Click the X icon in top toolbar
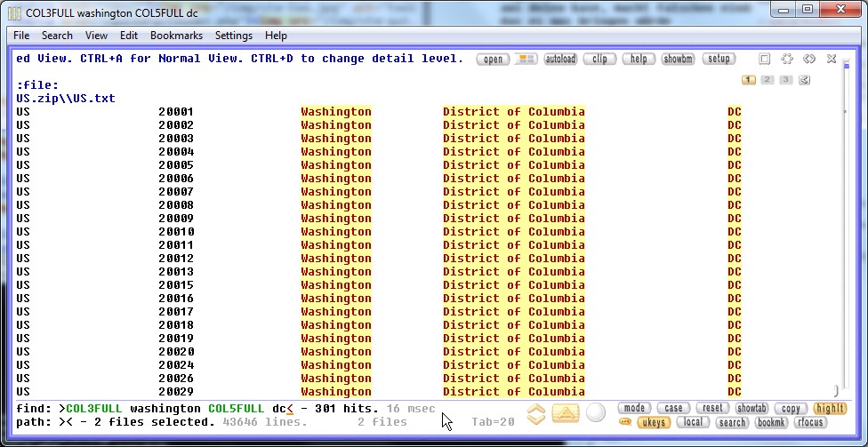Image resolution: width=868 pixels, height=447 pixels. tap(832, 59)
